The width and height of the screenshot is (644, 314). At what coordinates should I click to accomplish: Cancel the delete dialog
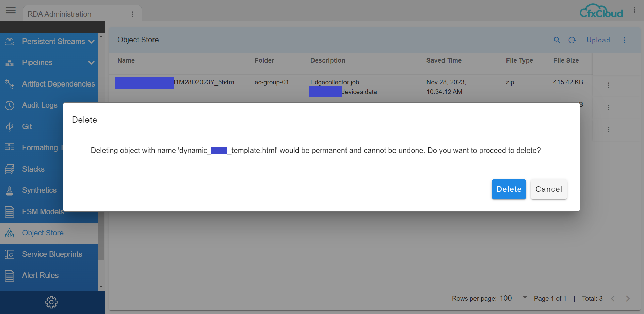548,189
